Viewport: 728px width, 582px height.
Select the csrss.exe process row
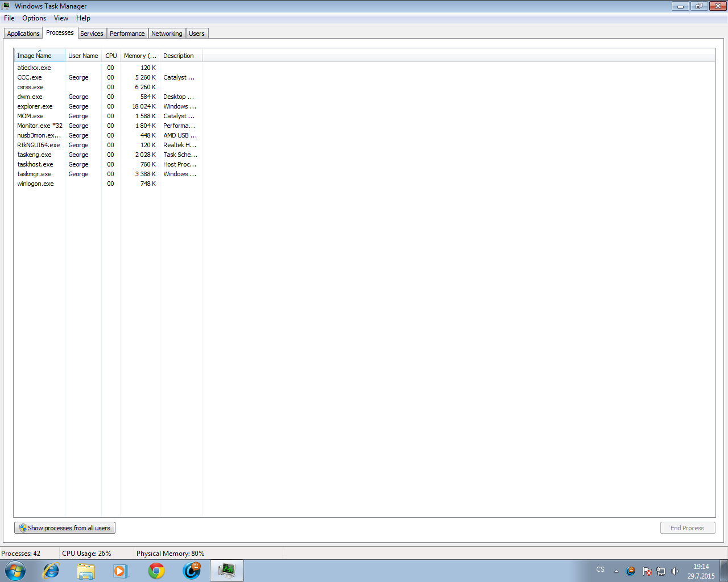[x=108, y=87]
